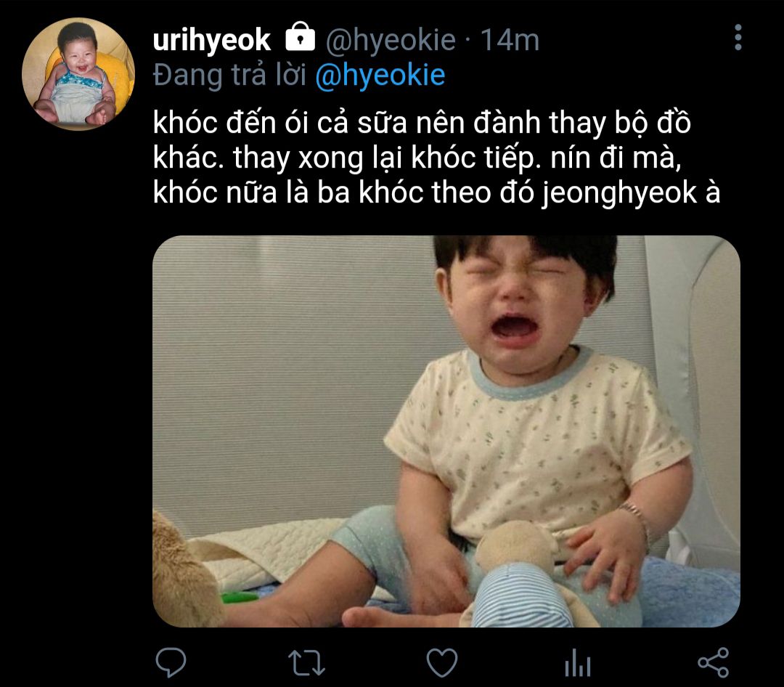Click the "Đang trả lời" label
This screenshot has height=687, width=784.
229,76
